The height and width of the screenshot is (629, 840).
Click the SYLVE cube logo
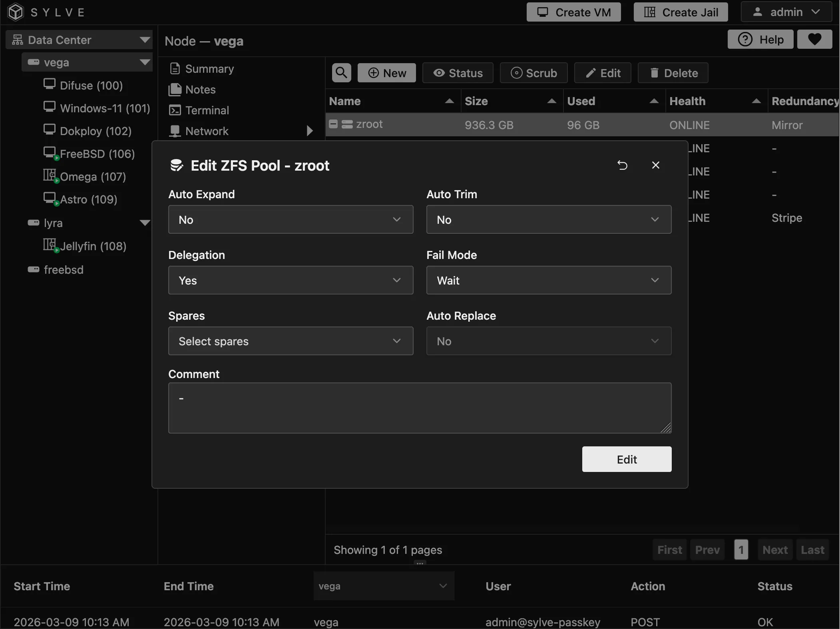pos(15,12)
